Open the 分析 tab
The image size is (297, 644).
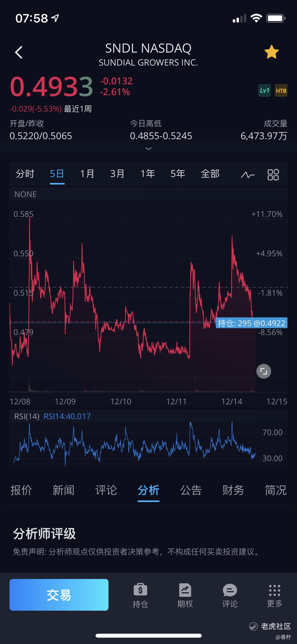(148, 490)
